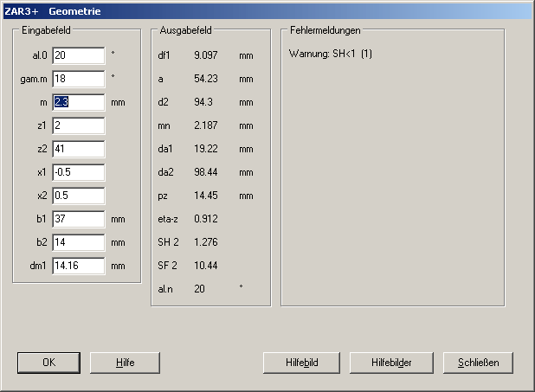Click the Hilfebild button
The width and height of the screenshot is (535, 392).
[302, 362]
